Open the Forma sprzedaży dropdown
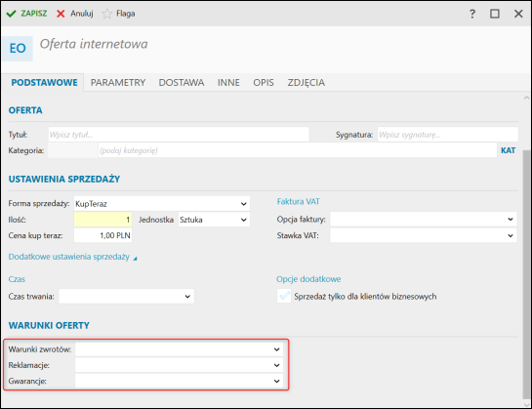The image size is (532, 409). tap(162, 204)
